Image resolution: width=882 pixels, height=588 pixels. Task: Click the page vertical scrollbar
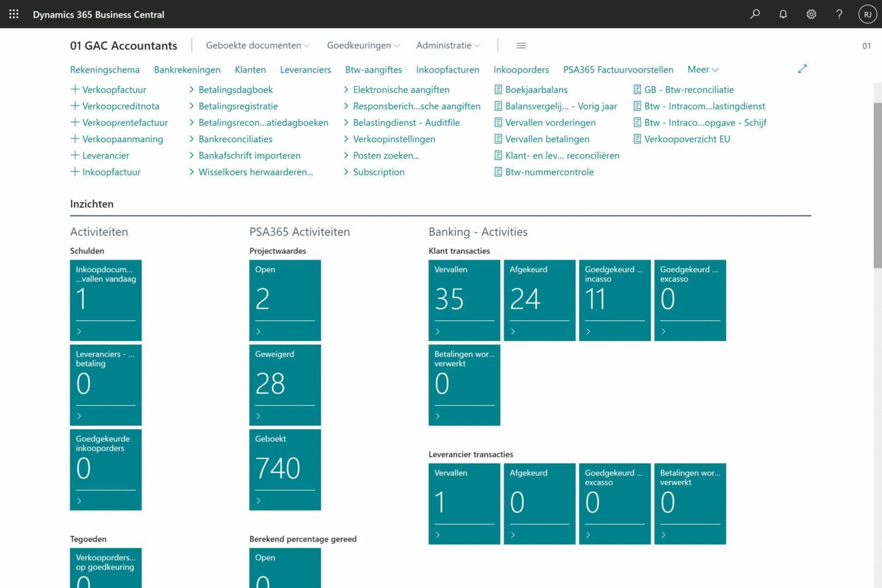(878, 185)
